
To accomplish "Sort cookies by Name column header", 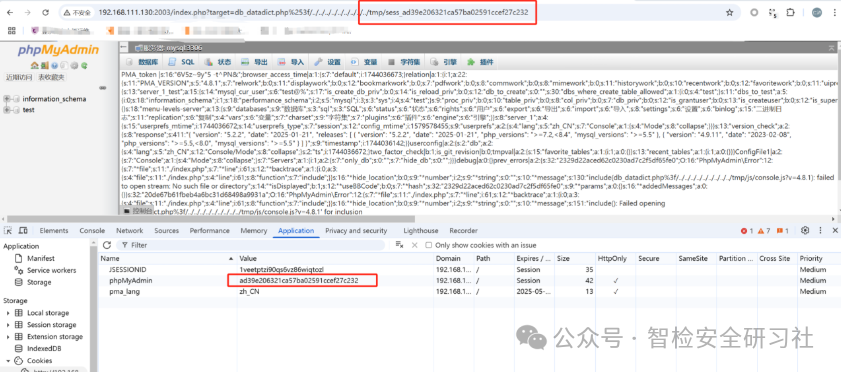I will (168, 258).
